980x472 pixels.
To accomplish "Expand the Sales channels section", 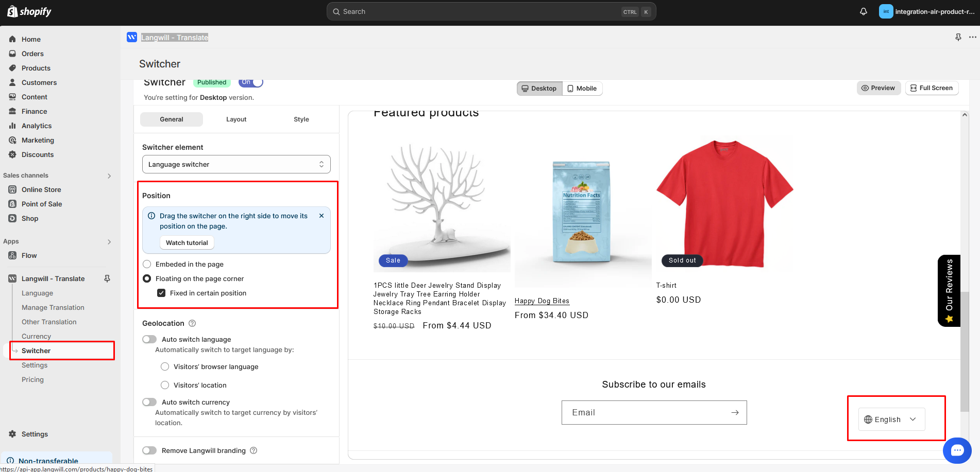I will [x=109, y=176].
